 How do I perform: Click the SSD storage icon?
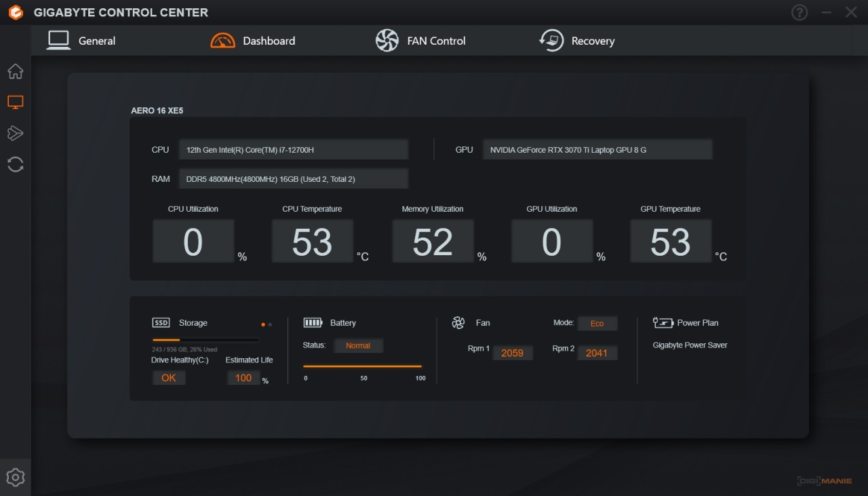pos(161,323)
